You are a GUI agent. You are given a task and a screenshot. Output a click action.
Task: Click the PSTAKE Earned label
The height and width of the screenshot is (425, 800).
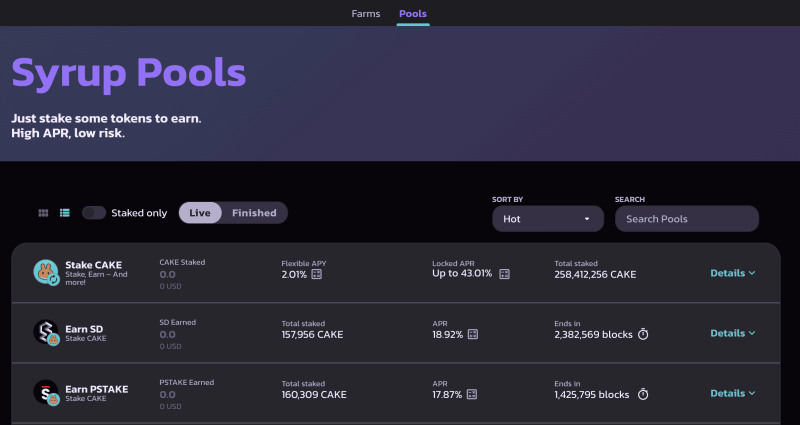point(187,382)
